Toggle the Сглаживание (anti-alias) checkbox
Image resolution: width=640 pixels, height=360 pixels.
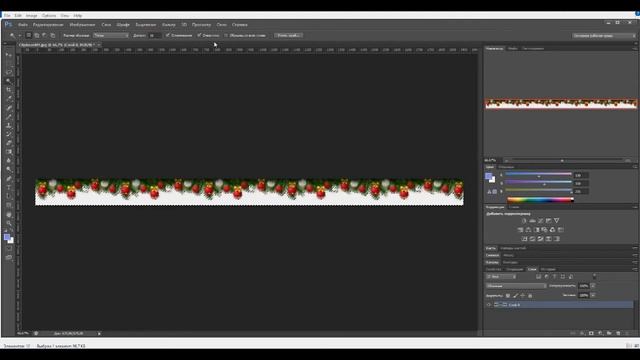click(x=167, y=36)
